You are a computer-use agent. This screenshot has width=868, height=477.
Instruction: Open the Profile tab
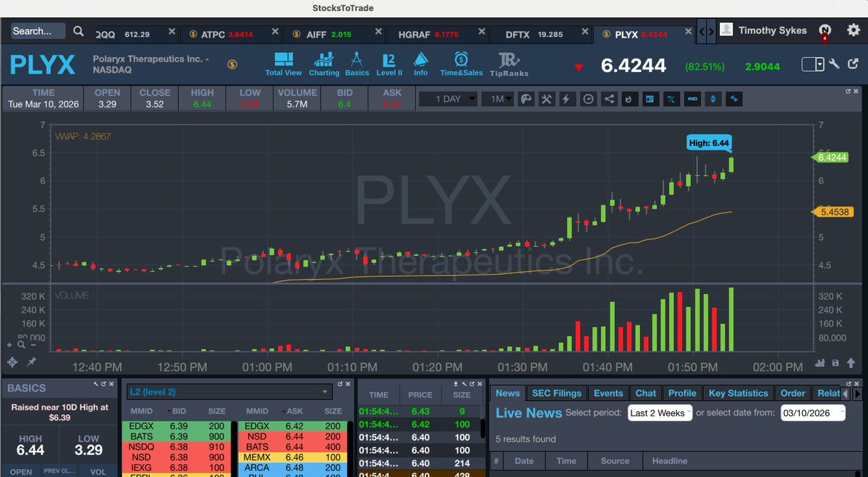682,393
